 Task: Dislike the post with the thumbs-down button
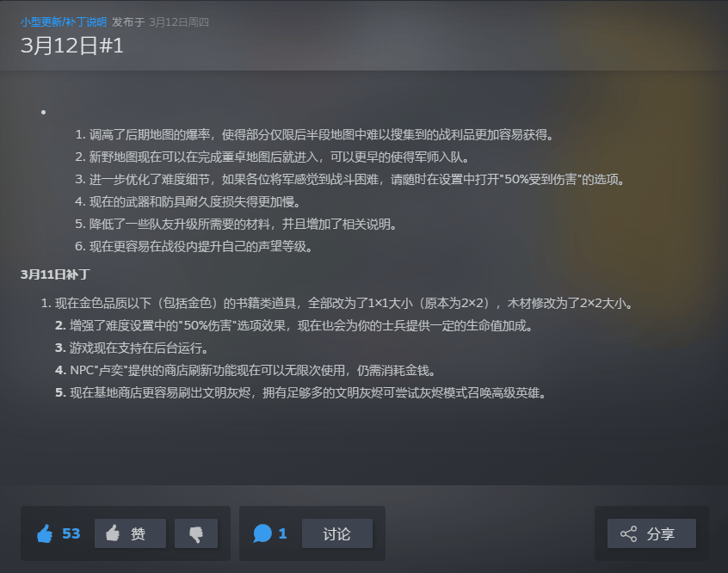tap(196, 533)
